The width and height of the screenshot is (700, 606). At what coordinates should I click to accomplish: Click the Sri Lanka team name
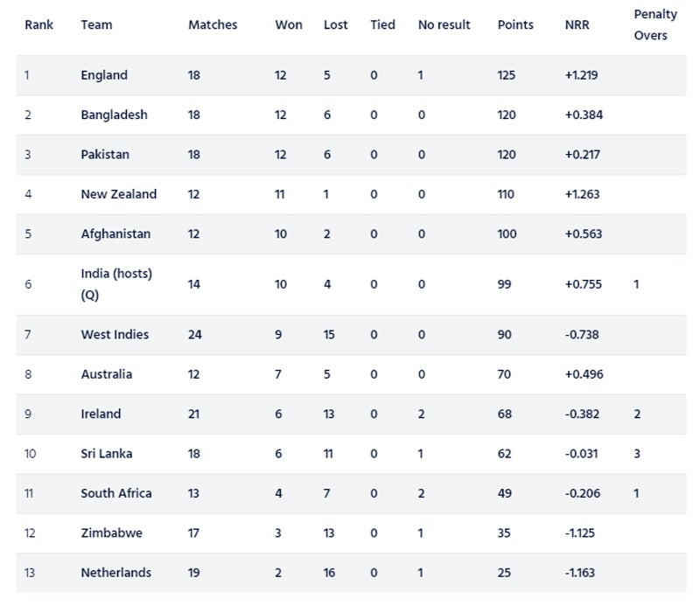pos(107,453)
